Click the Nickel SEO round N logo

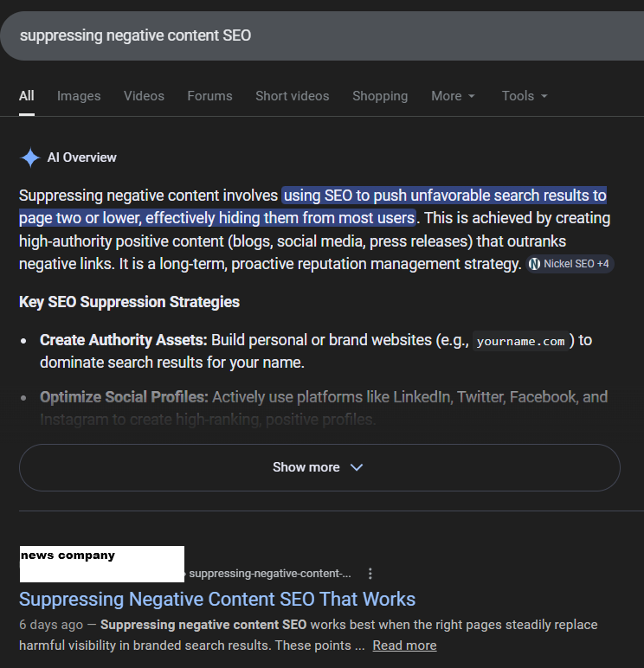coord(534,264)
